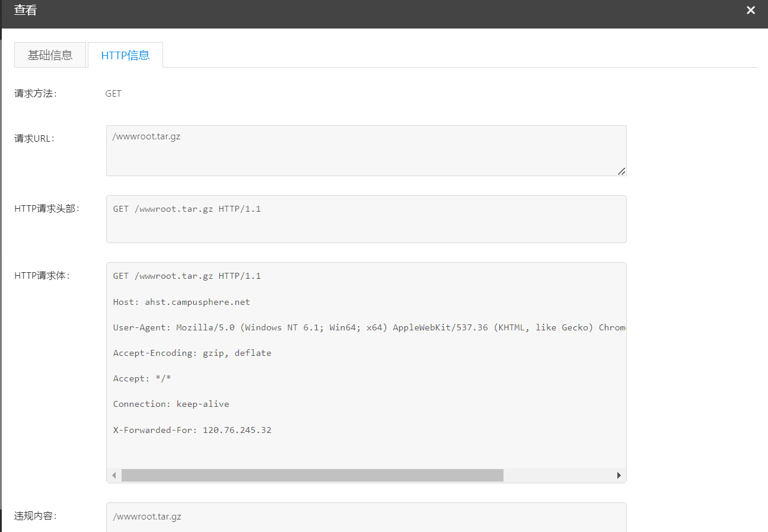Click the horizontal scrollbar thumb in request body
The height and width of the screenshot is (532, 768).
coord(312,476)
